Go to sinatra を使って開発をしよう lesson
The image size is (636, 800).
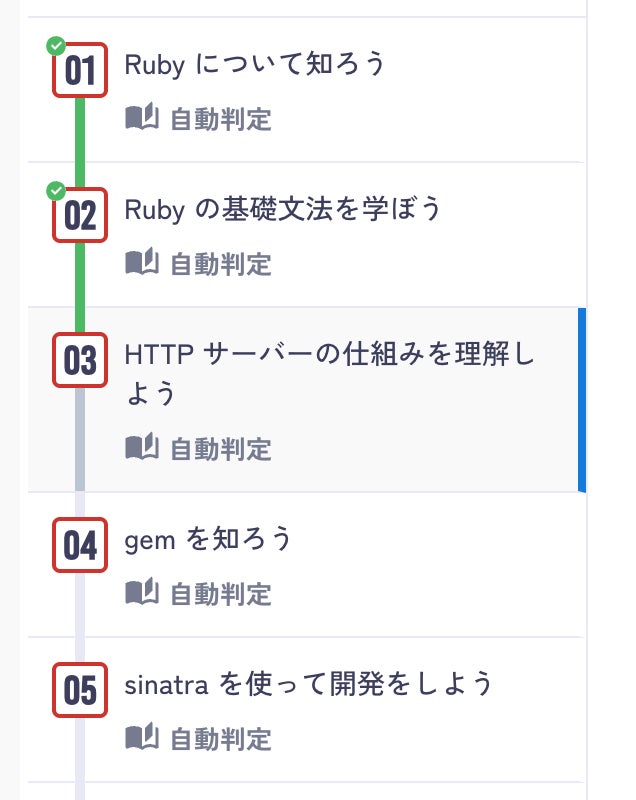309,684
